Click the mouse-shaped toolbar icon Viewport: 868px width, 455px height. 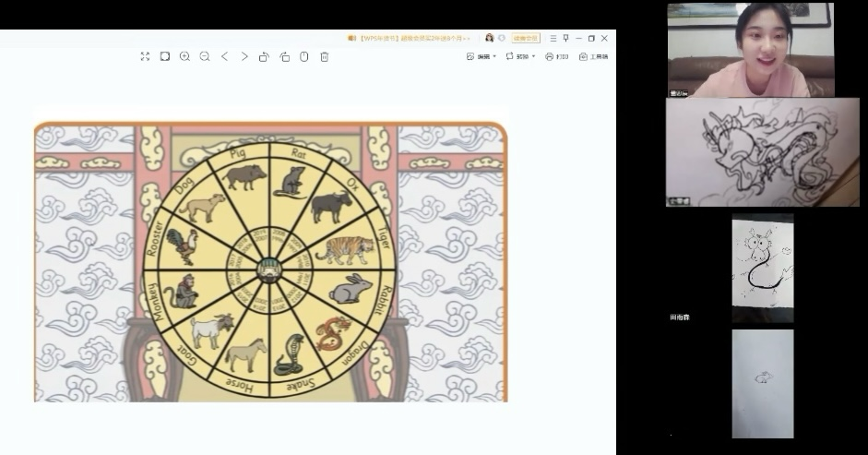click(303, 56)
